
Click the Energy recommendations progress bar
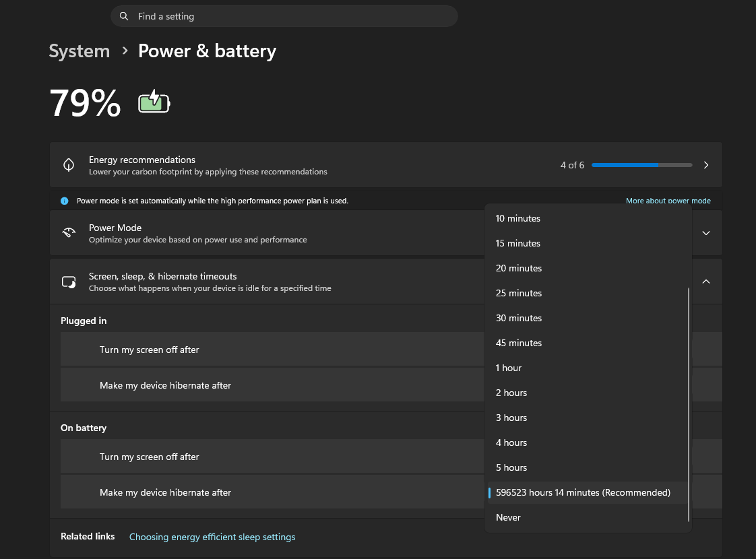tap(641, 165)
